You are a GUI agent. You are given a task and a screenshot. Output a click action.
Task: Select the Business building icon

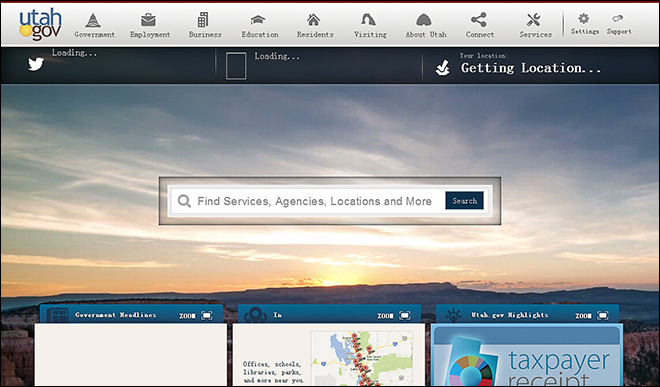click(203, 20)
